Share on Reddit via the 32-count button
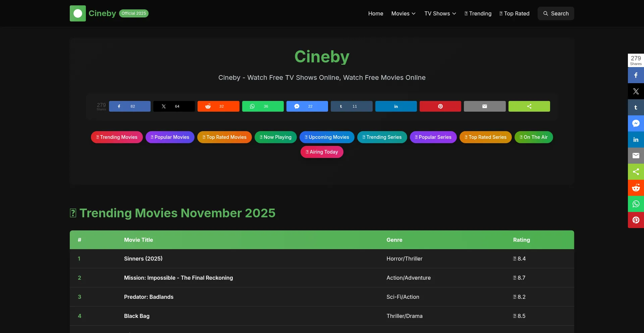The height and width of the screenshot is (333, 644). [x=218, y=106]
